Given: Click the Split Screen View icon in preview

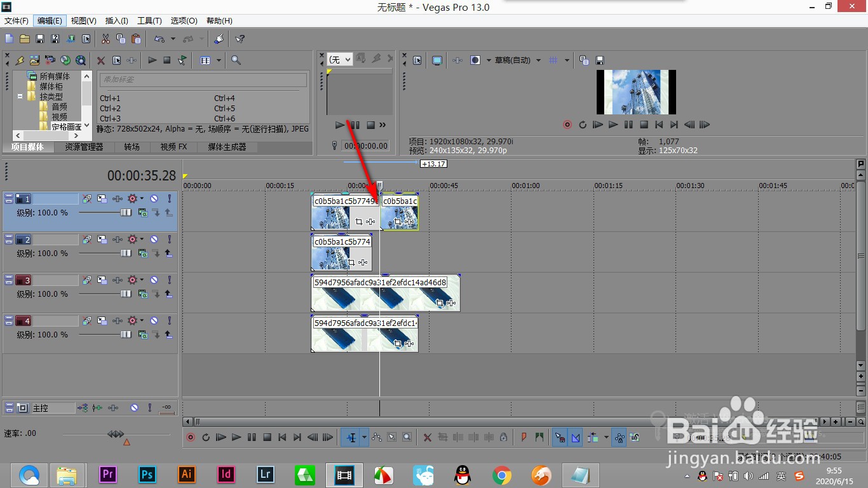Looking at the screenshot, I should click(475, 60).
